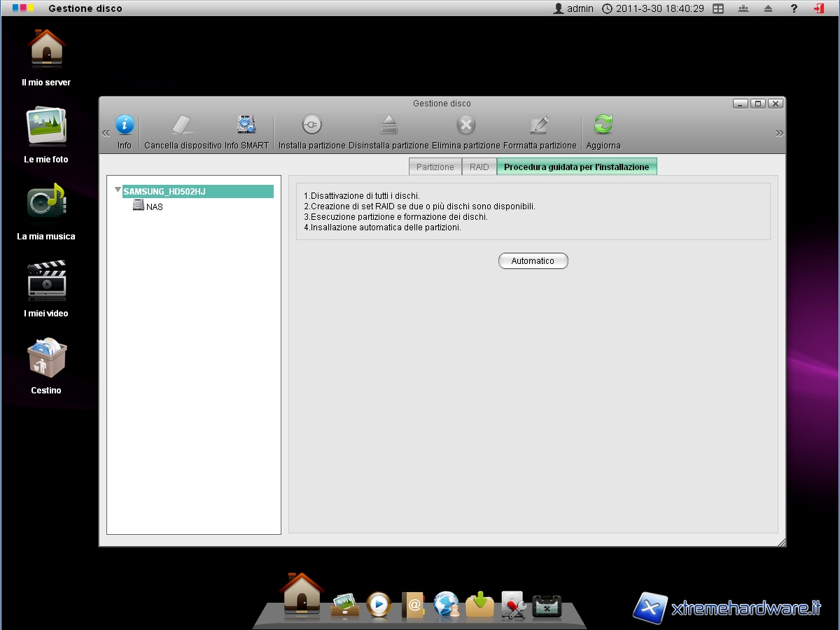Click the Disinstalla partizione eject icon
This screenshot has width=840, height=630.
click(x=388, y=126)
